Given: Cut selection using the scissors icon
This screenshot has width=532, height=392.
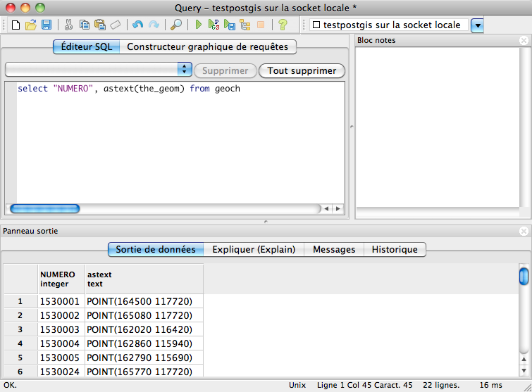Looking at the screenshot, I should 68,25.
